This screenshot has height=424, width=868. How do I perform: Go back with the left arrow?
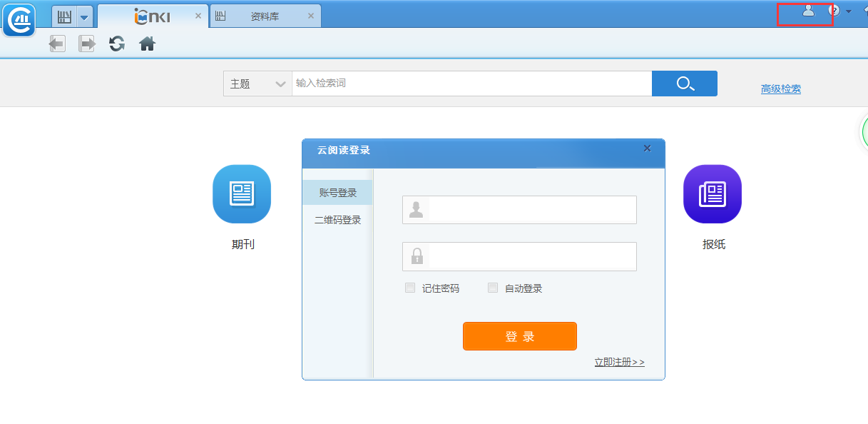pos(57,44)
